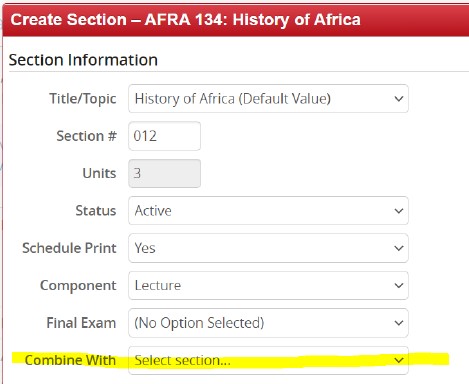Image resolution: width=469 pixels, height=384 pixels.
Task: Click the Section Information heading
Action: tap(83, 60)
